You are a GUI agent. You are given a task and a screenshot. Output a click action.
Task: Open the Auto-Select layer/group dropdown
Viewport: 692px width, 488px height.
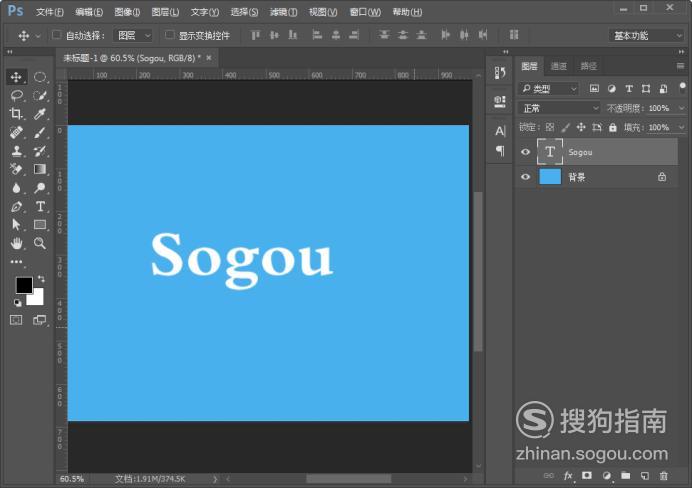tap(133, 35)
